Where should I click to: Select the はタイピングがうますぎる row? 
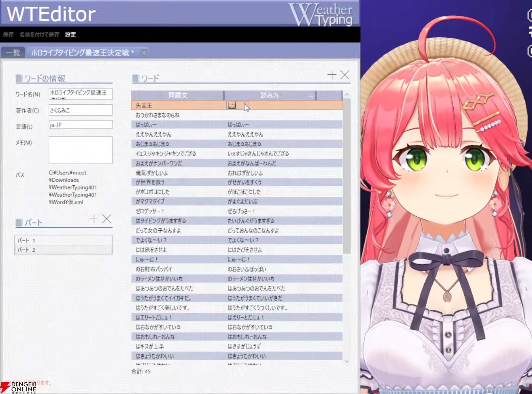[237, 221]
